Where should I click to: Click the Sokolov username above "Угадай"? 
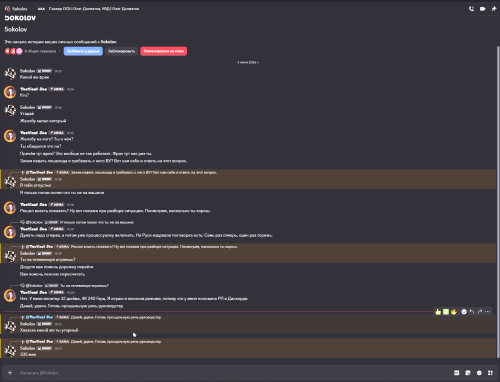[x=27, y=107]
